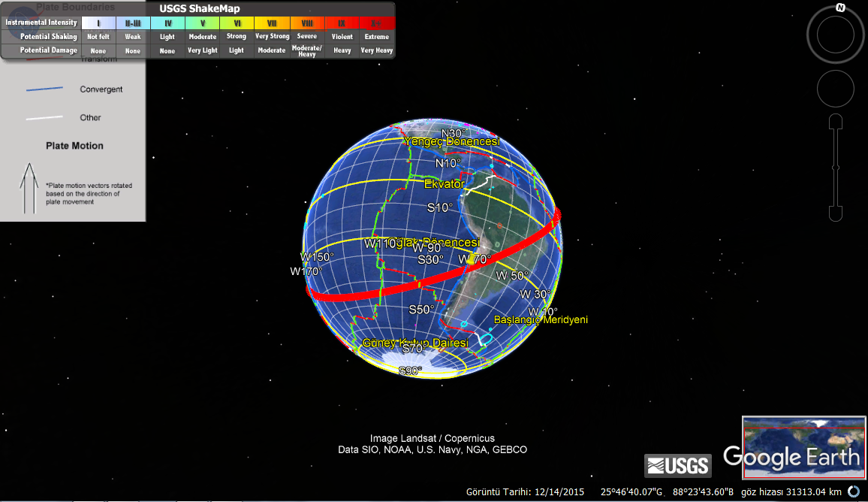Click 'Ekvator' label on globe

[444, 184]
